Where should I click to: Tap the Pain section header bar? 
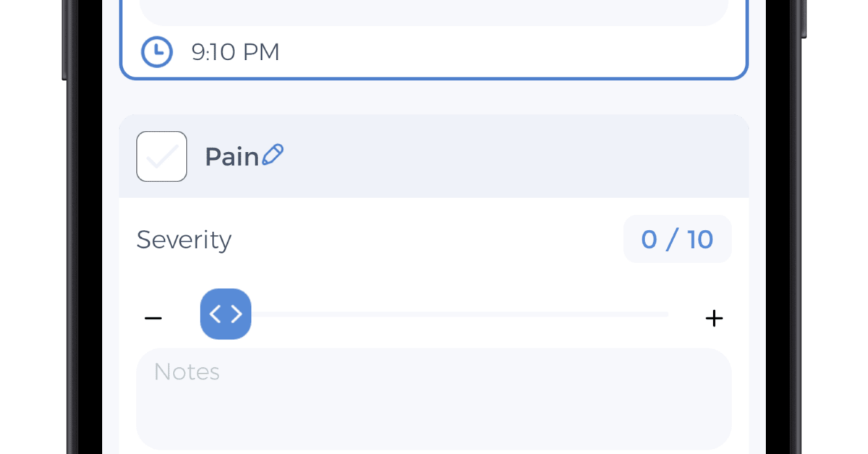click(x=506, y=156)
